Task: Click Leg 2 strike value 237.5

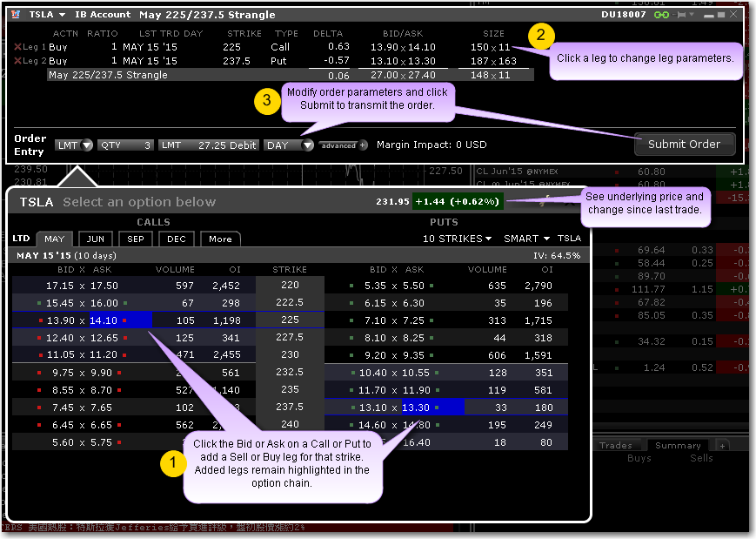Action: 237,61
